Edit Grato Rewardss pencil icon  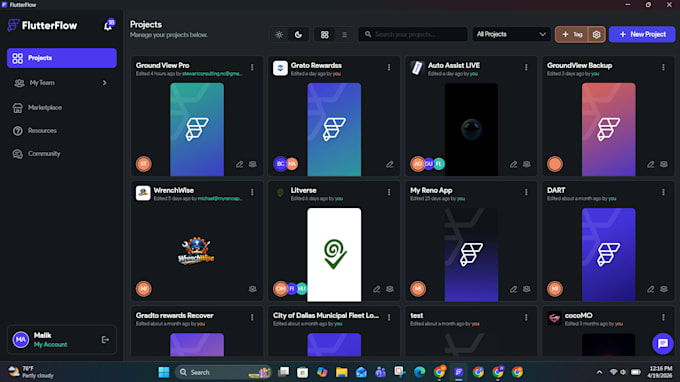coord(390,164)
